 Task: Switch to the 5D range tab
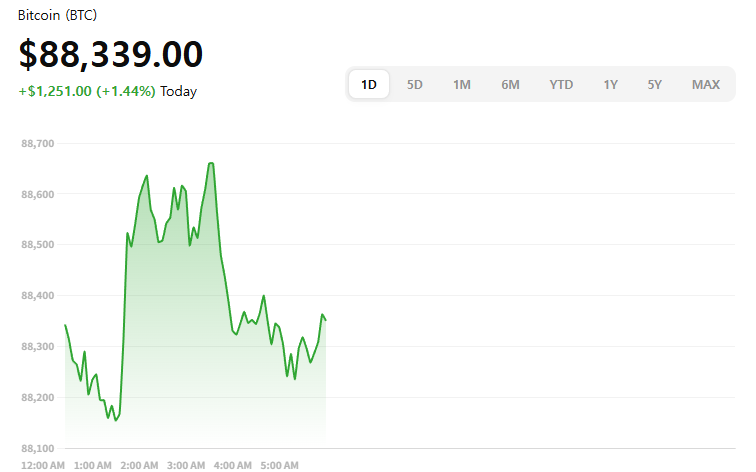click(x=415, y=85)
